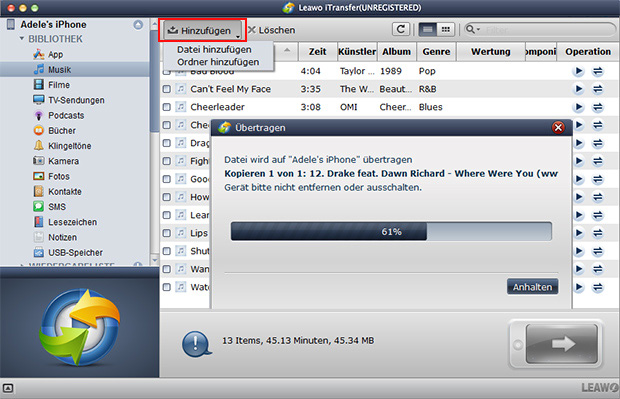Sort by the Genre column header
The width and height of the screenshot is (620, 399).
436,51
